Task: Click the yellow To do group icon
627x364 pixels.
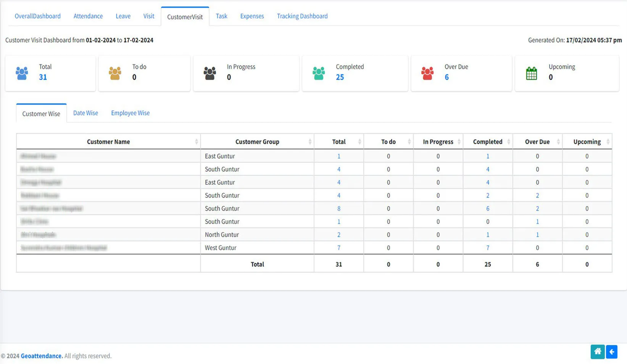Action: (115, 73)
